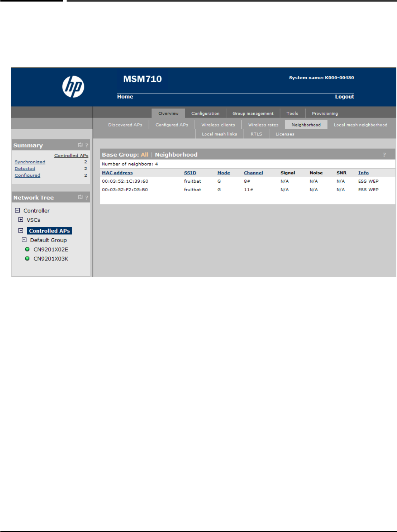Collapse the Controller tree node
This screenshot has width=397, height=532.
point(17,210)
